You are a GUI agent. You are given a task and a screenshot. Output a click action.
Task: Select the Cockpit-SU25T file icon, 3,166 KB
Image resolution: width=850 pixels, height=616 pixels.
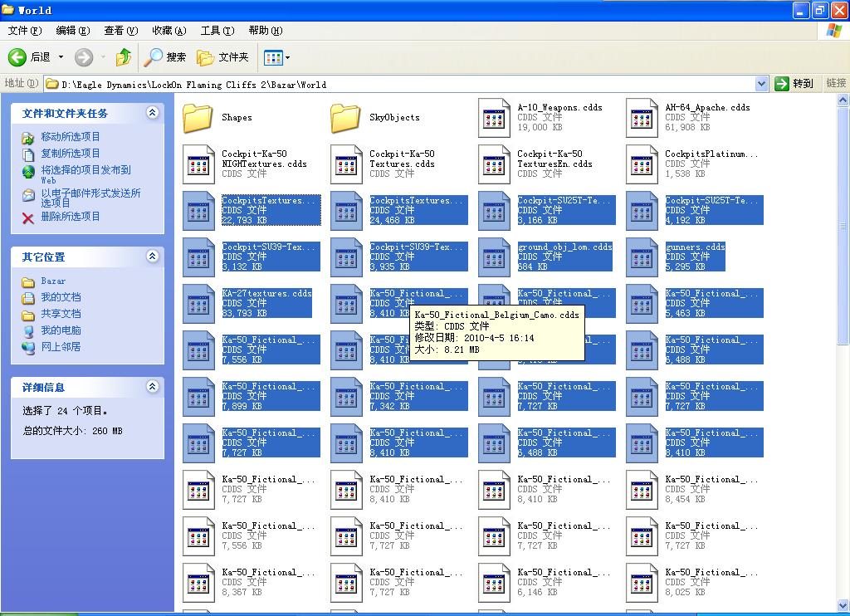pos(494,210)
